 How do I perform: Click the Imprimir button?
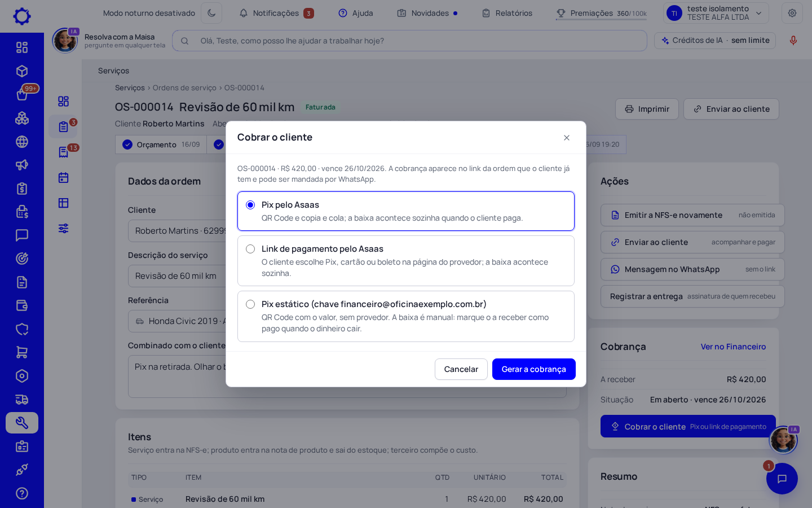[x=647, y=109]
